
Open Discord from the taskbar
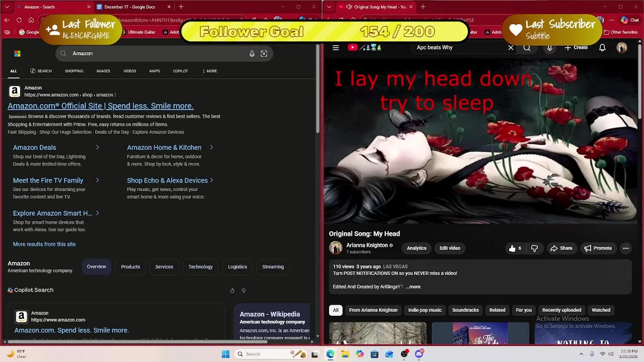[x=419, y=354]
